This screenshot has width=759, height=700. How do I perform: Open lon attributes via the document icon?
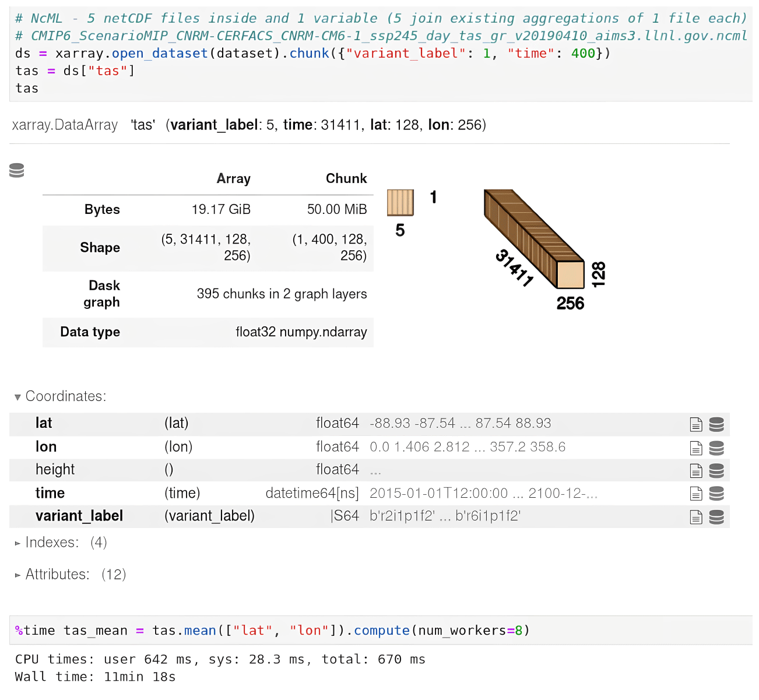[695, 448]
